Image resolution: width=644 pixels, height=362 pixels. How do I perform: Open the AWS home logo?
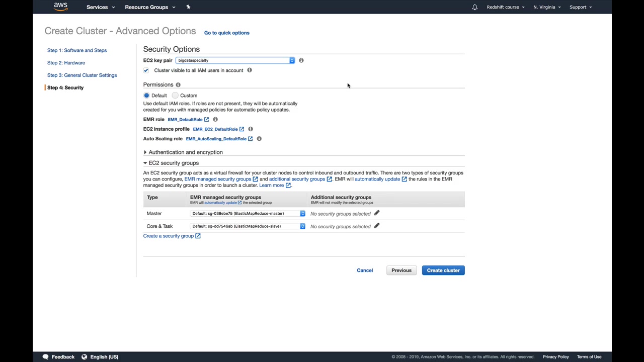tap(60, 7)
